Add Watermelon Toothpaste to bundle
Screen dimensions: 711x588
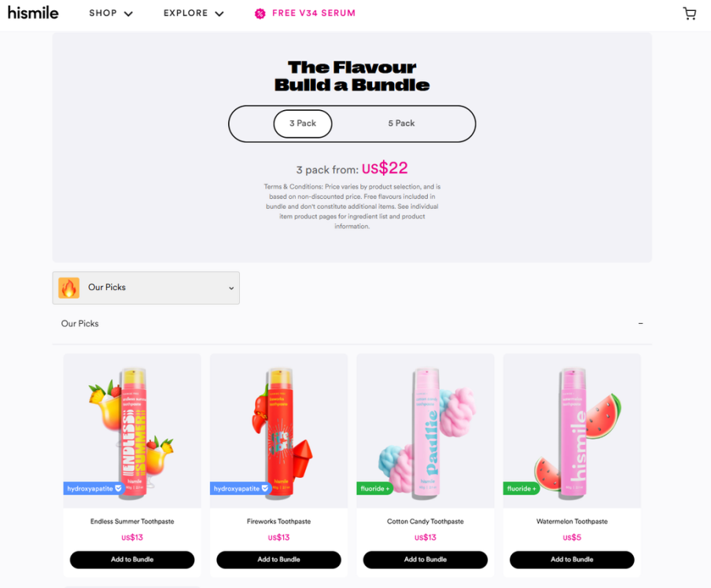pos(572,560)
